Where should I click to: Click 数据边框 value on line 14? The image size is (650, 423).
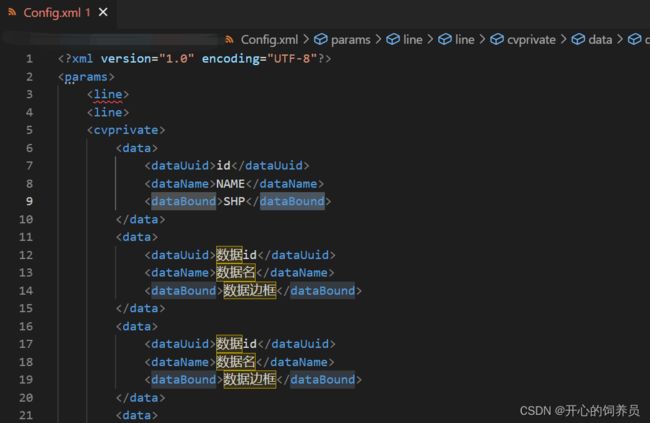250,290
